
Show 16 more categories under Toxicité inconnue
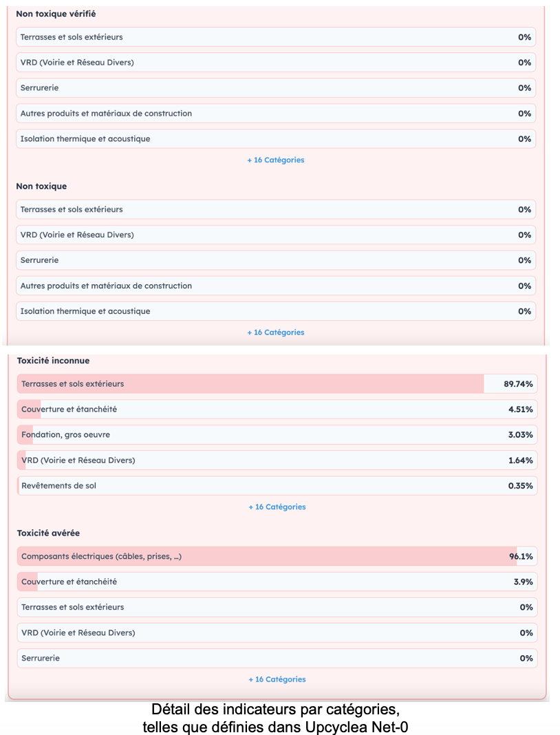point(277,507)
